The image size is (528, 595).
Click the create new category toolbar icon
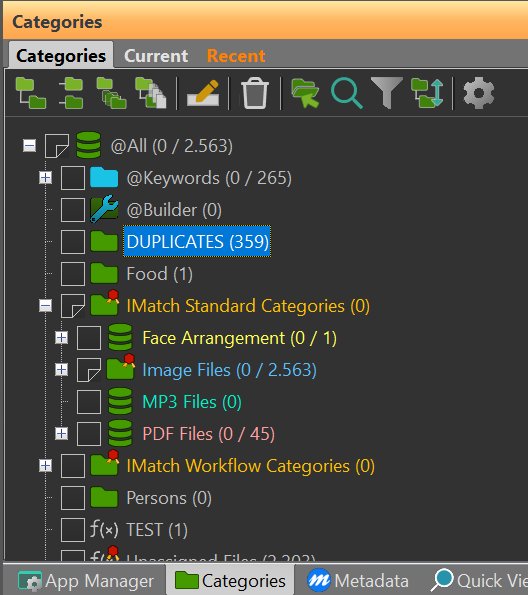31,93
